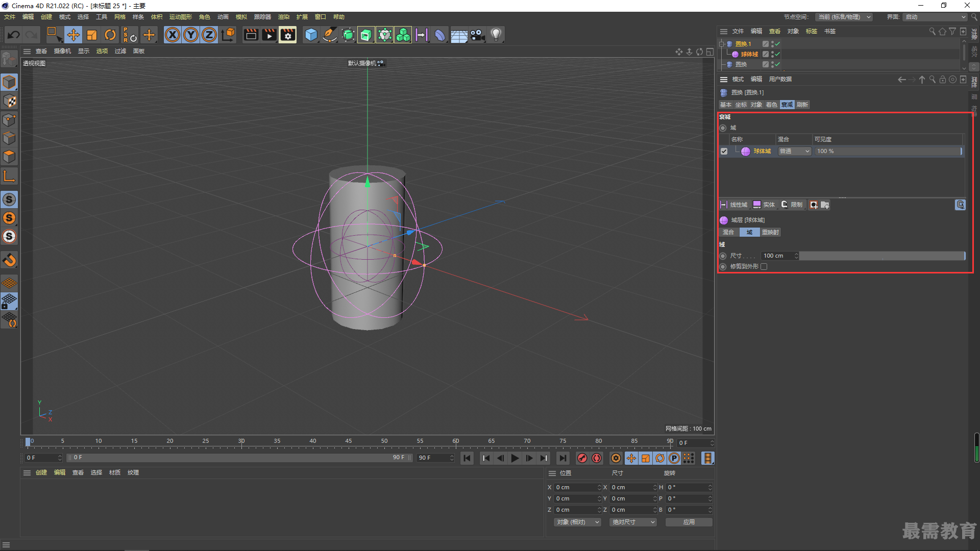Go to end of animation
This screenshot has height=551, width=980.
(562, 458)
